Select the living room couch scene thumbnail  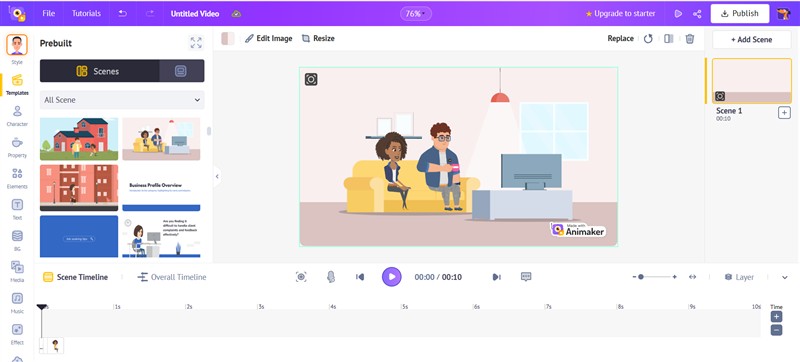[x=161, y=139]
